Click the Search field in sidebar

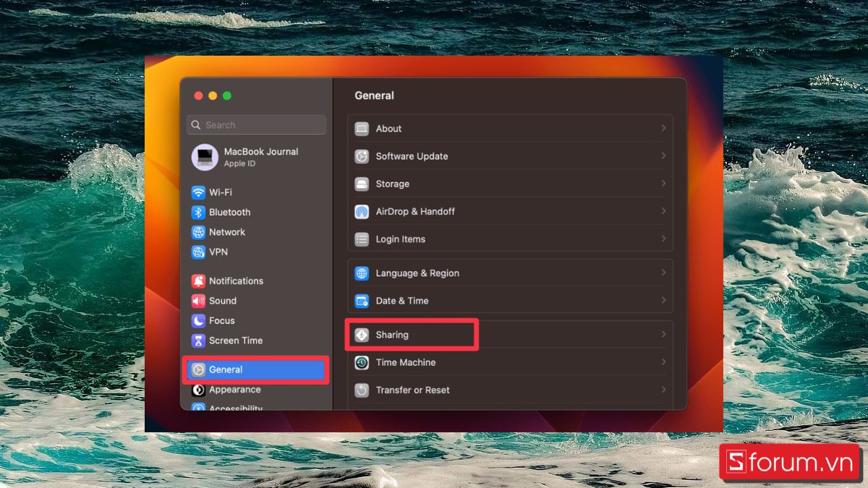[256, 124]
